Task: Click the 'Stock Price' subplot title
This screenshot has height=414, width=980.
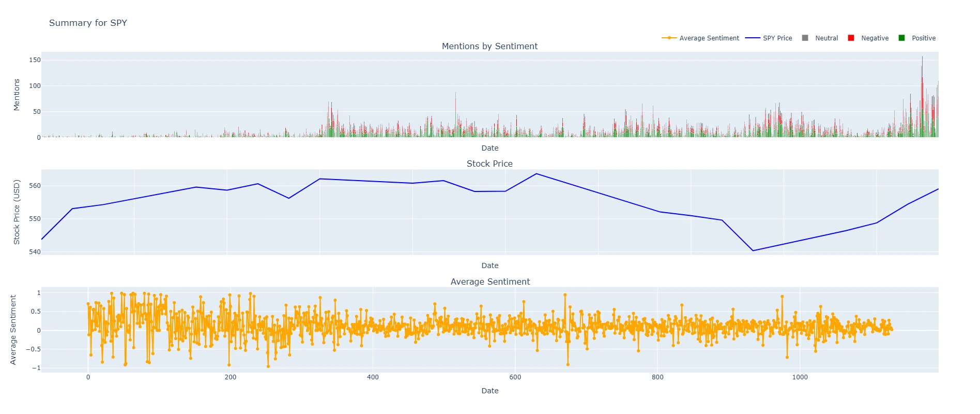Action: coord(489,164)
